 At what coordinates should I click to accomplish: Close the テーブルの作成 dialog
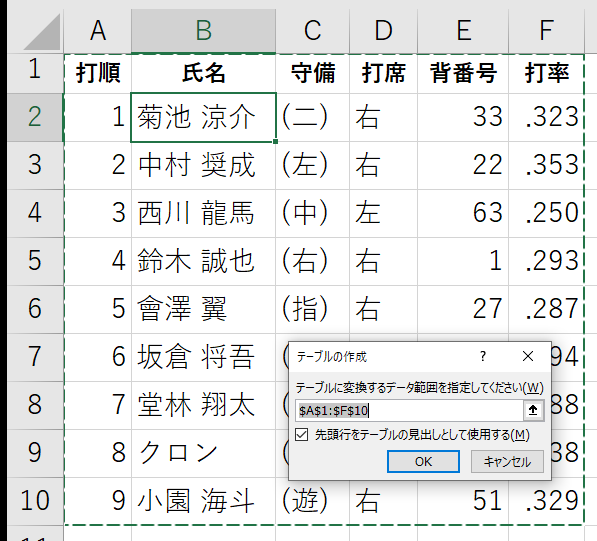[x=528, y=356]
